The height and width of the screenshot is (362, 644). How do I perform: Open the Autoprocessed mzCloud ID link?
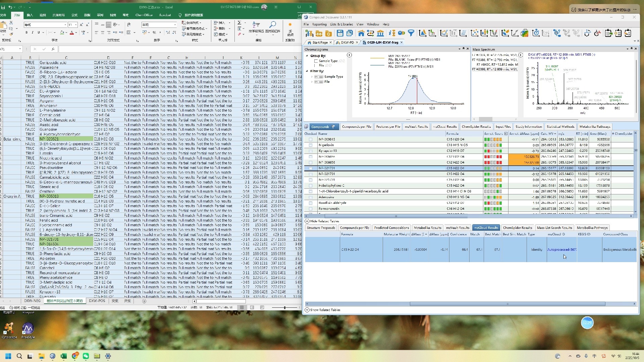(x=562, y=250)
